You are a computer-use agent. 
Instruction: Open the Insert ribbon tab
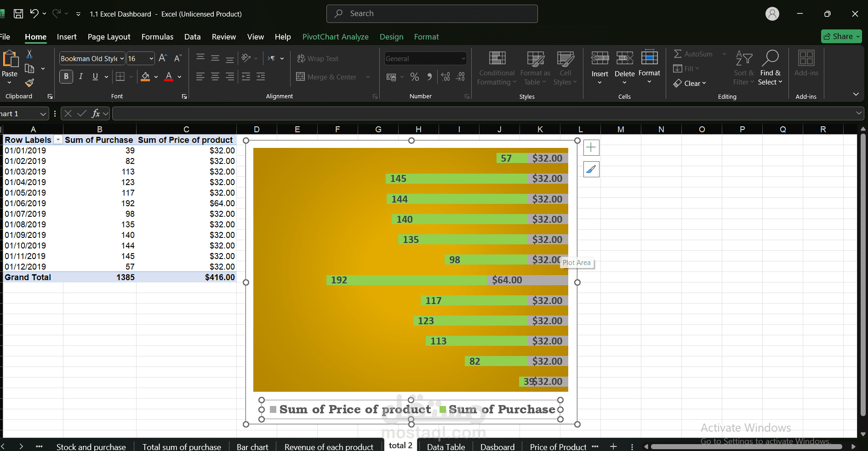(67, 37)
